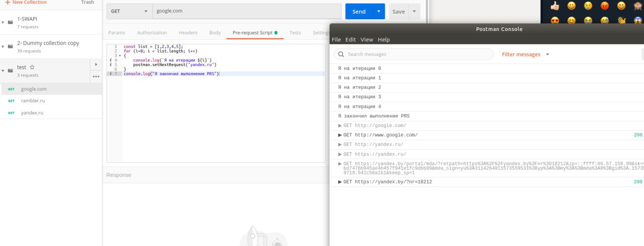Open the three-dots menu for test collection
This screenshot has width=644, height=246.
tap(96, 77)
